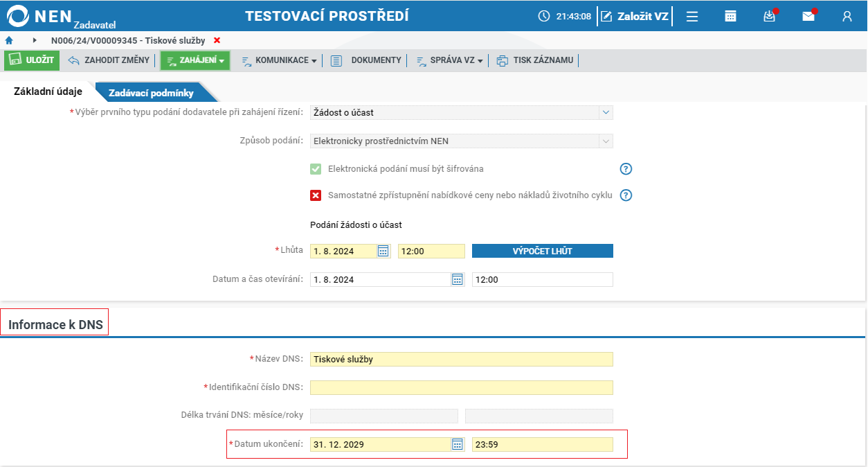Show help for Elektronická podání šifrována
Viewport: 868px width, 467px height.
[626, 169]
